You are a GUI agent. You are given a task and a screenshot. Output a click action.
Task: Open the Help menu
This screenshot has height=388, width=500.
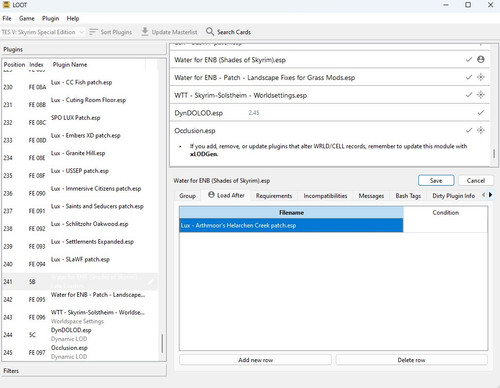tap(73, 18)
